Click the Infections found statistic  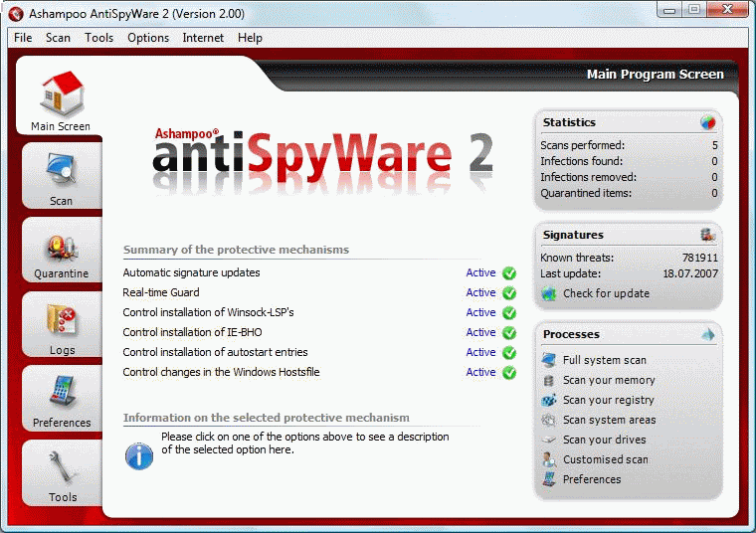pyautogui.click(x=629, y=161)
